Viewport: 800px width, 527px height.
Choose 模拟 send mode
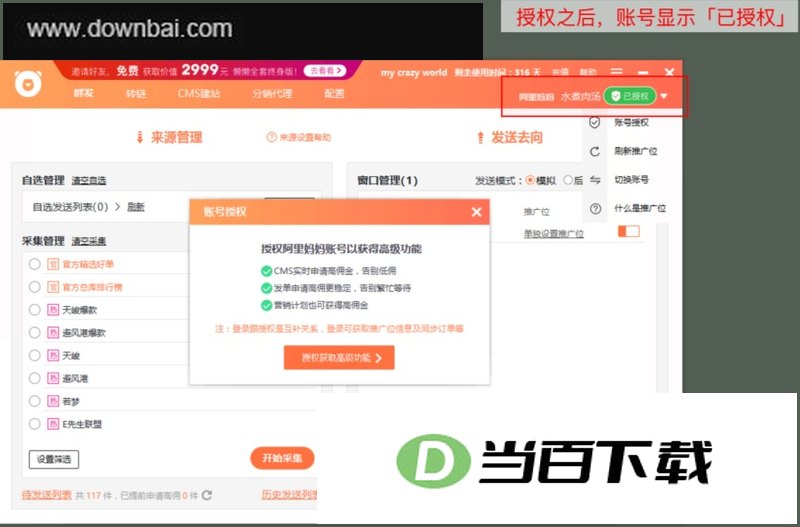tap(530, 180)
